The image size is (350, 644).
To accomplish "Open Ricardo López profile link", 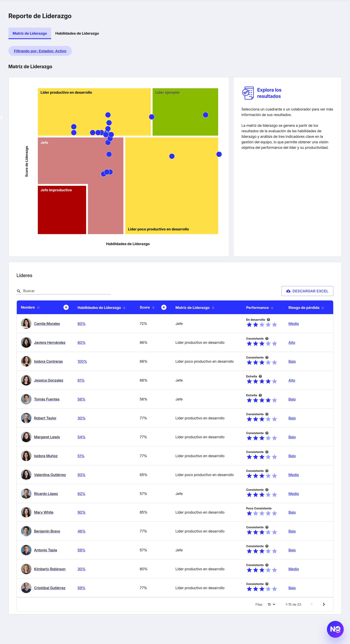I will point(46,493).
